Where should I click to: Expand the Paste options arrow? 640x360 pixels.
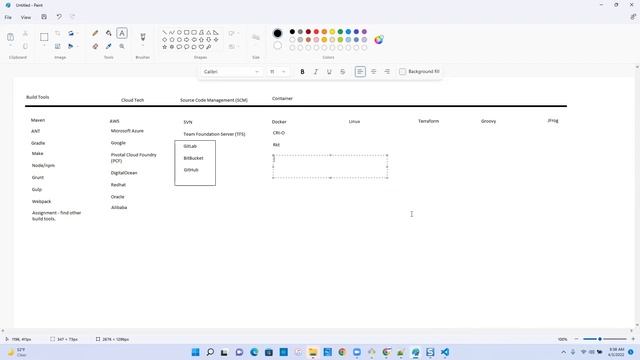[x=11, y=46]
